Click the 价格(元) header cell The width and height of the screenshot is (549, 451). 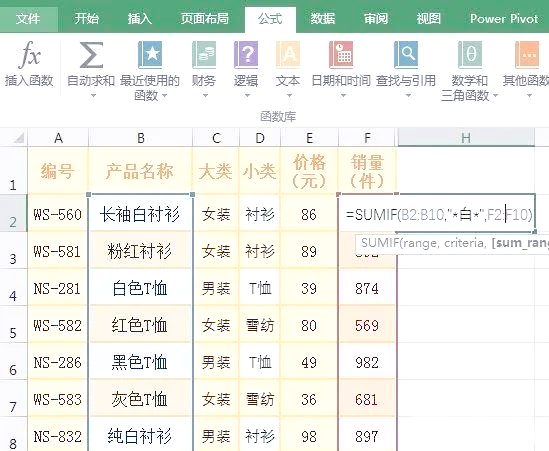(309, 171)
